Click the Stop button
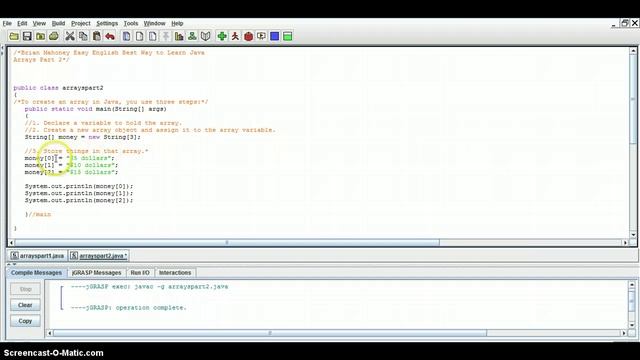This screenshot has width=640, height=360. 25,289
